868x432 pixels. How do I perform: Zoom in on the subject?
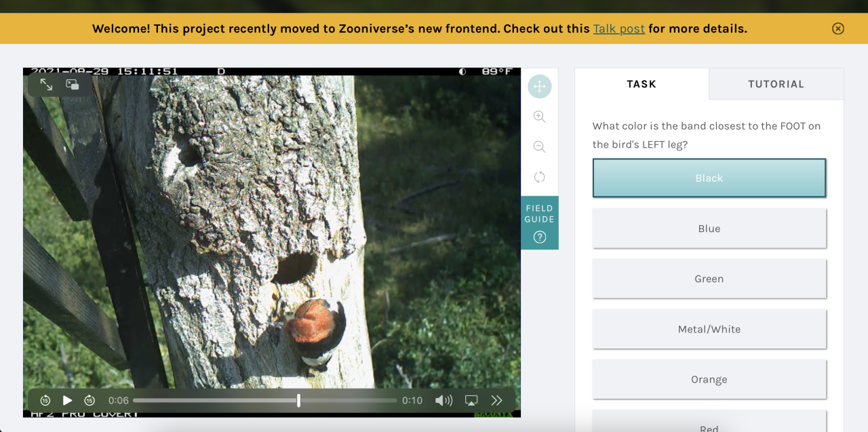coord(540,117)
